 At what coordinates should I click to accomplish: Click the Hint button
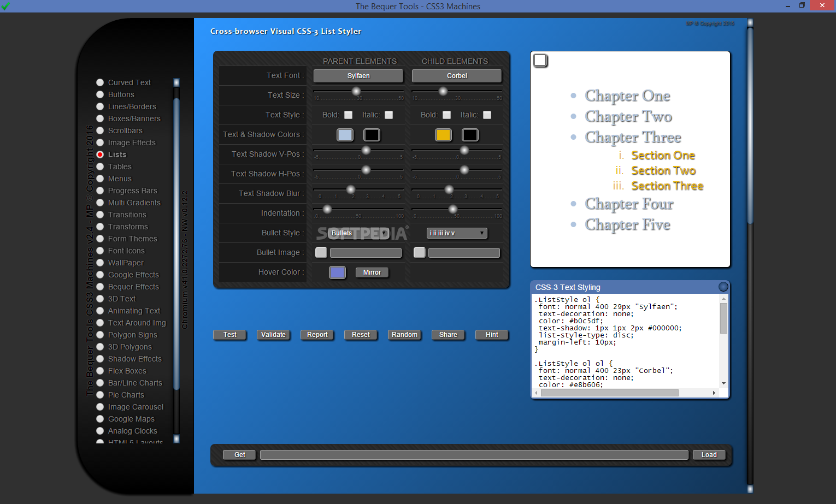492,335
